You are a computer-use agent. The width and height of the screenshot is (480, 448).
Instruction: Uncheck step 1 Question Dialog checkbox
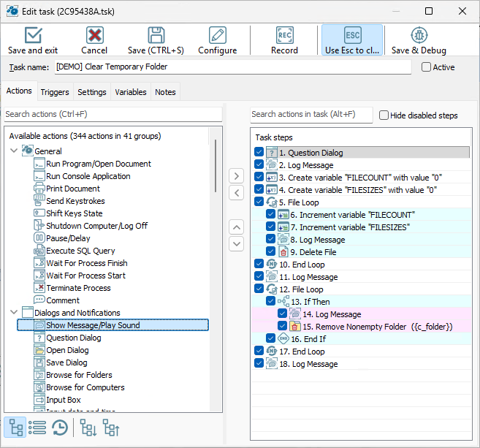tap(259, 152)
